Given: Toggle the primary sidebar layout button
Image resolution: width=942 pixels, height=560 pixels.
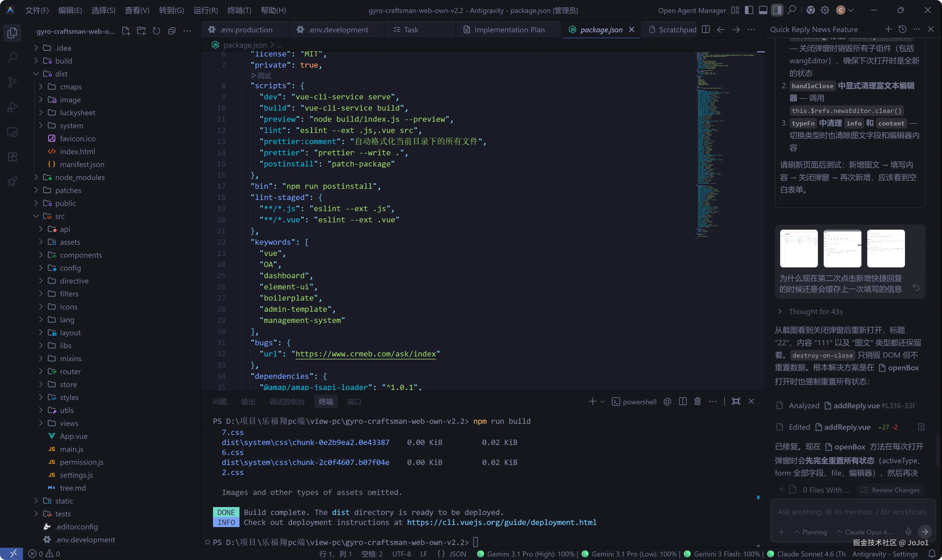Looking at the screenshot, I should click(749, 10).
